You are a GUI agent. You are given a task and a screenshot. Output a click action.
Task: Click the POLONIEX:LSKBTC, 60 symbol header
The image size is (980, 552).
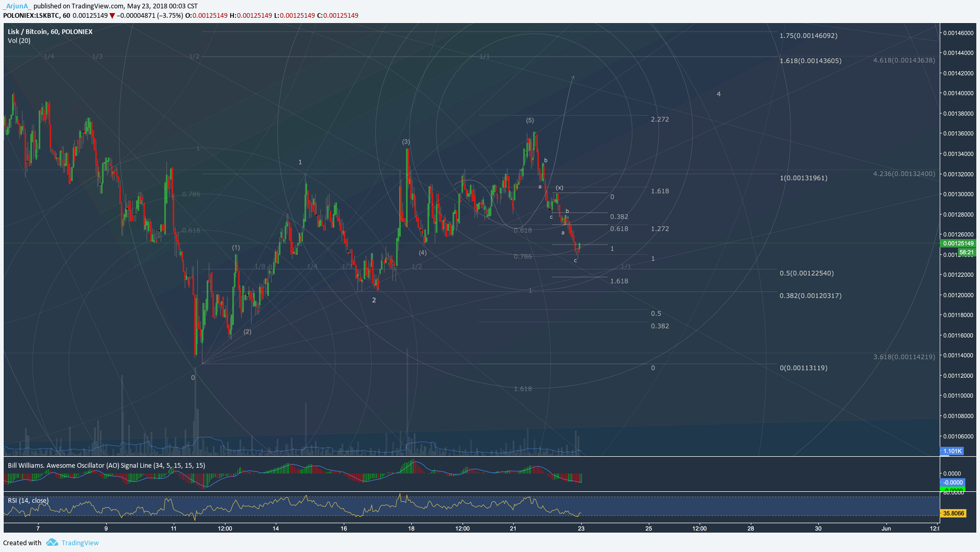(x=37, y=16)
